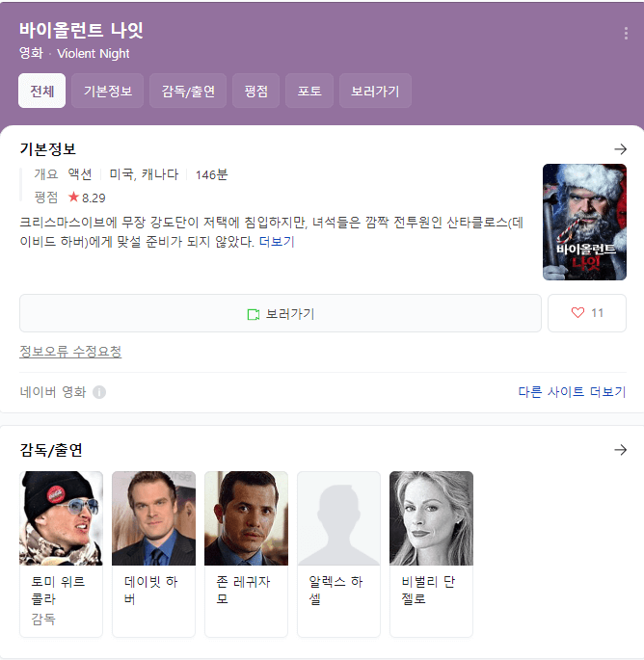Click the red rating star icon
644x660 pixels.
pos(73,197)
